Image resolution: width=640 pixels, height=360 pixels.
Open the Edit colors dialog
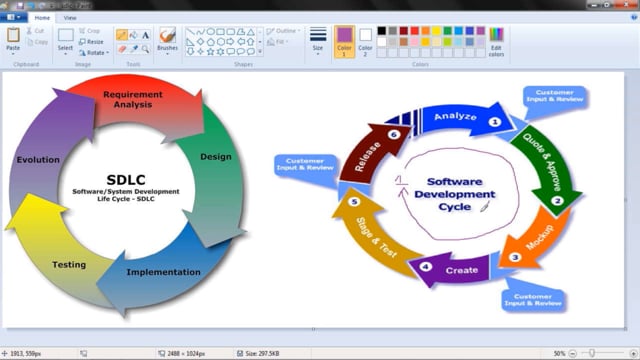(496, 42)
